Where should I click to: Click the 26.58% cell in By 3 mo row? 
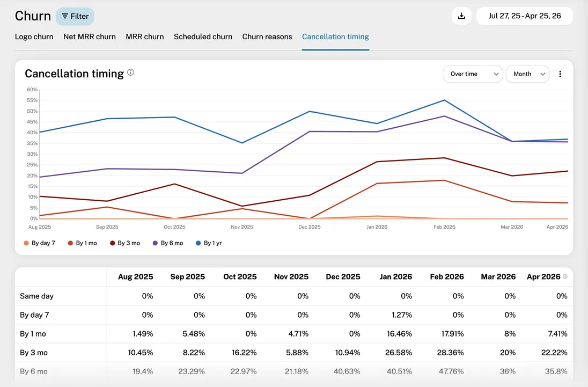[x=399, y=353]
